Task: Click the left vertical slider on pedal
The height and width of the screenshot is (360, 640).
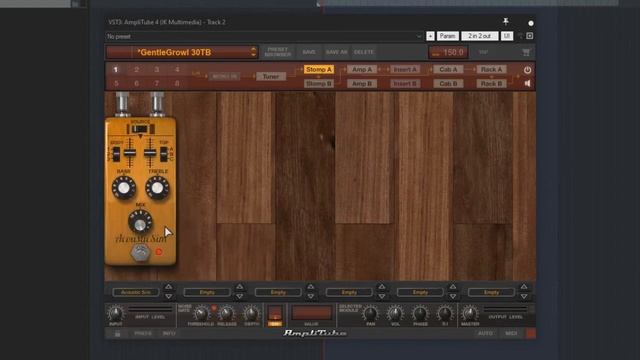Action: click(x=130, y=153)
